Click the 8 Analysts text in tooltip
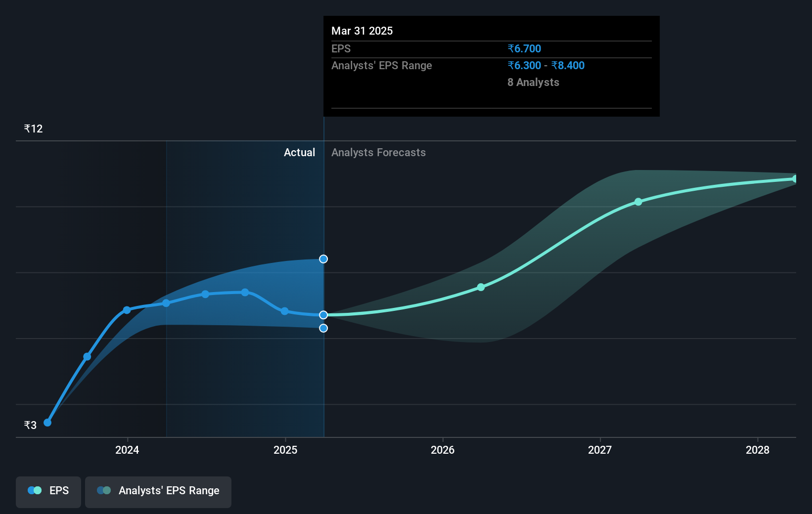The width and height of the screenshot is (812, 514). click(x=533, y=83)
